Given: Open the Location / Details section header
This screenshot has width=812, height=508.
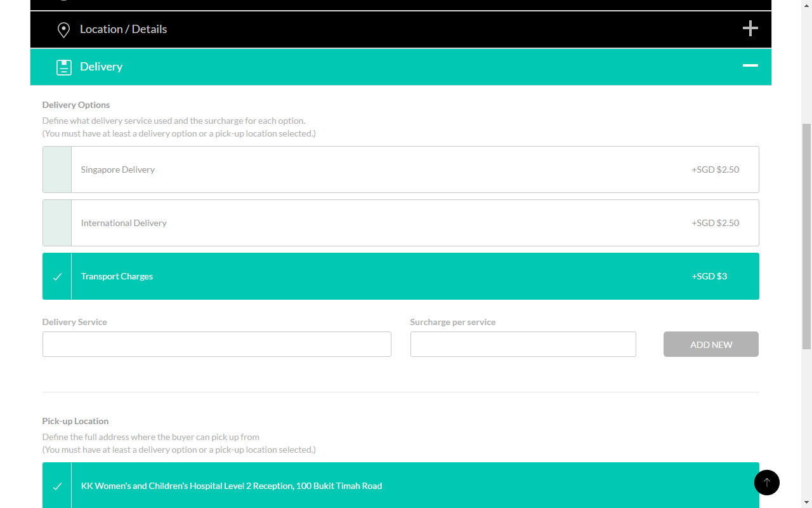Looking at the screenshot, I should (401, 29).
